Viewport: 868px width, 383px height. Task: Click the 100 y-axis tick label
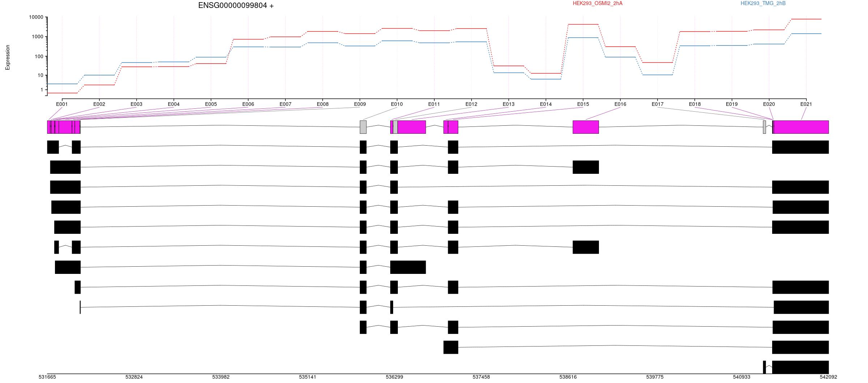pos(39,56)
